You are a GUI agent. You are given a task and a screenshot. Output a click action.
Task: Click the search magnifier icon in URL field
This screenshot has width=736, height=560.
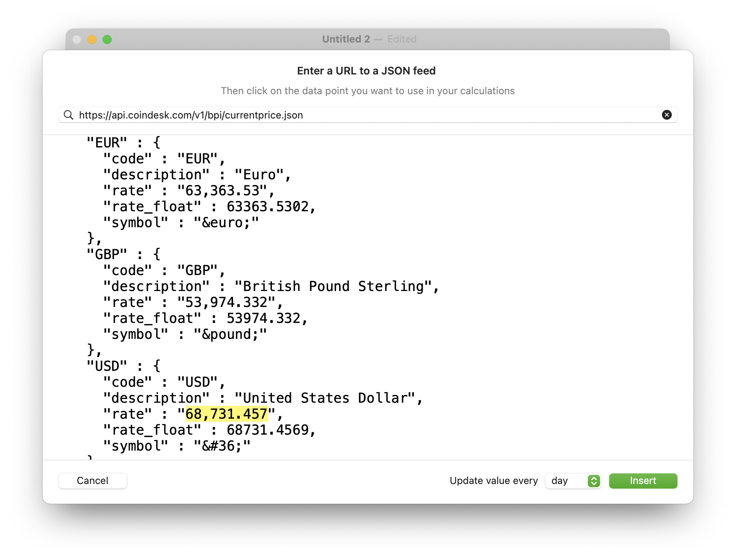click(x=68, y=115)
